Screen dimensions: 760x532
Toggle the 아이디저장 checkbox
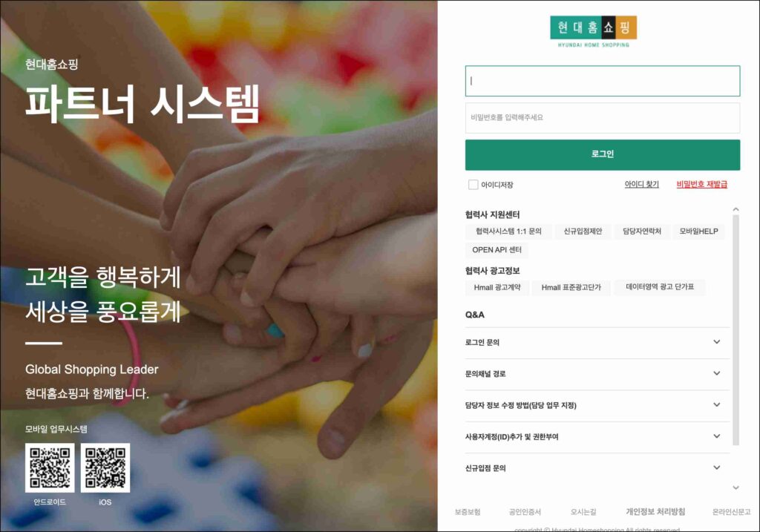click(x=473, y=185)
